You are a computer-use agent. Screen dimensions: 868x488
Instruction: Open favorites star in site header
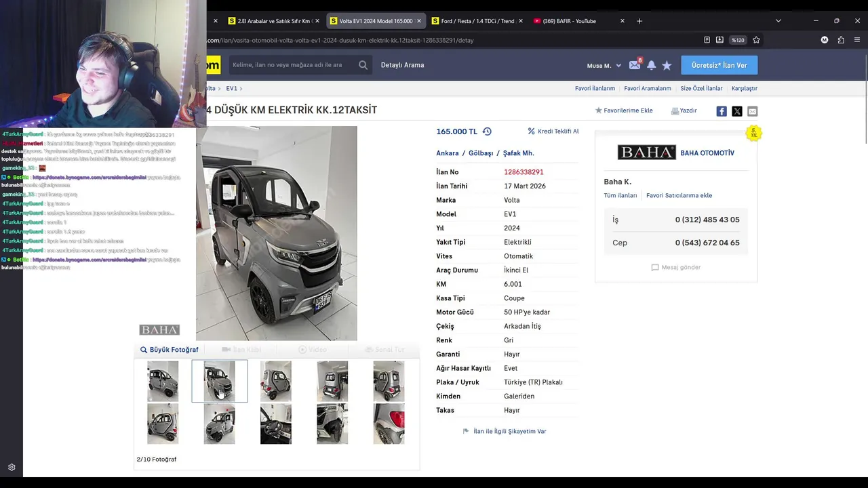point(667,66)
